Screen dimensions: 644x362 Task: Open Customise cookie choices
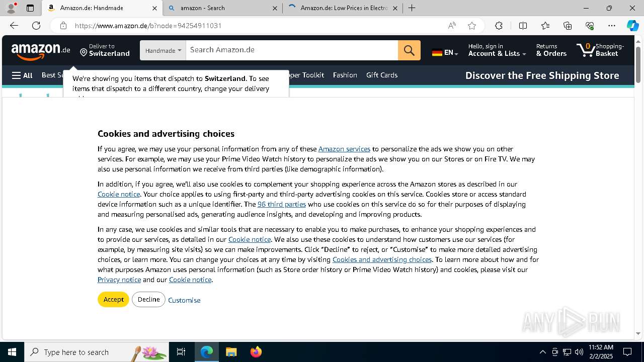pyautogui.click(x=184, y=300)
